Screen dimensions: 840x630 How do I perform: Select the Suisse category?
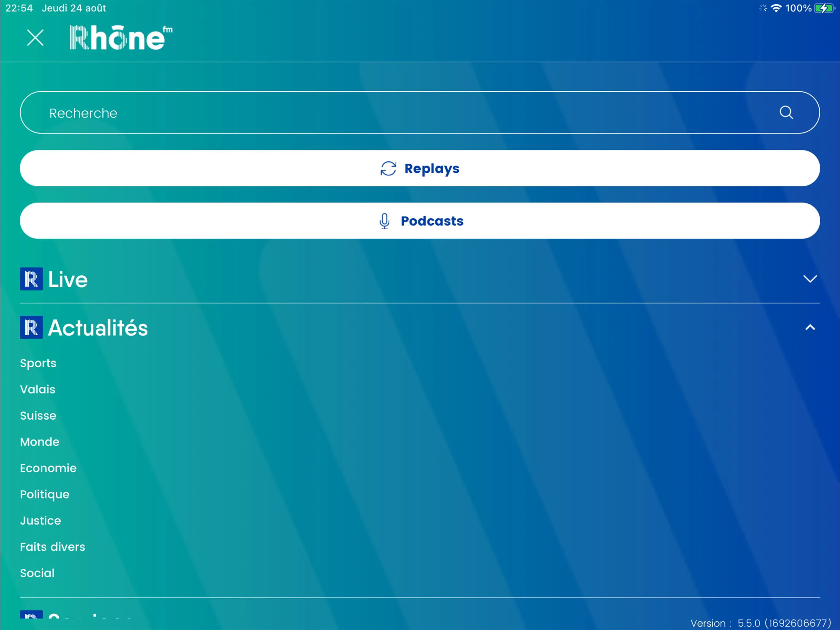click(38, 415)
